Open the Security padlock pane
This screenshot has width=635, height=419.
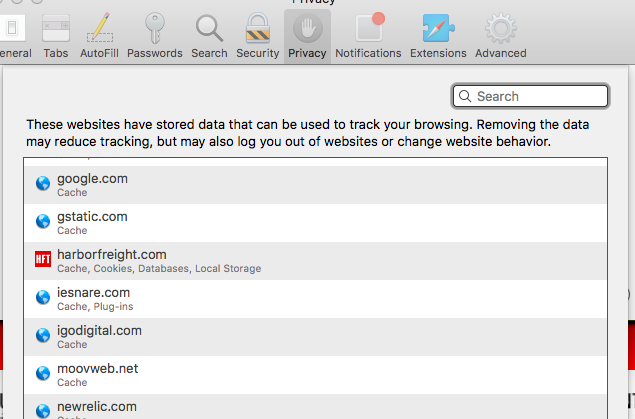point(258,35)
